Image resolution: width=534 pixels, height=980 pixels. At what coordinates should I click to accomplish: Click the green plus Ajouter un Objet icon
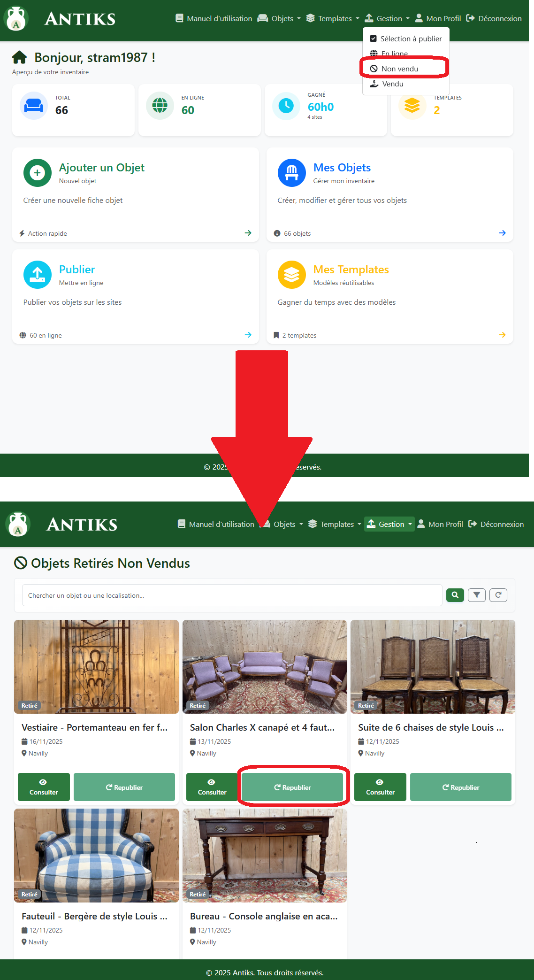point(37,173)
